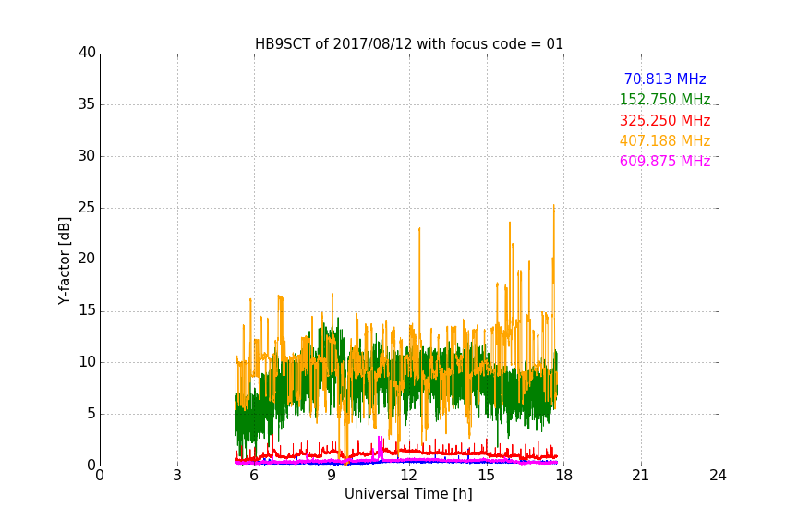This screenshot has width=798, height=532.
Task: Click the 'Universal Time [h]' axis label
Action: tap(408, 494)
